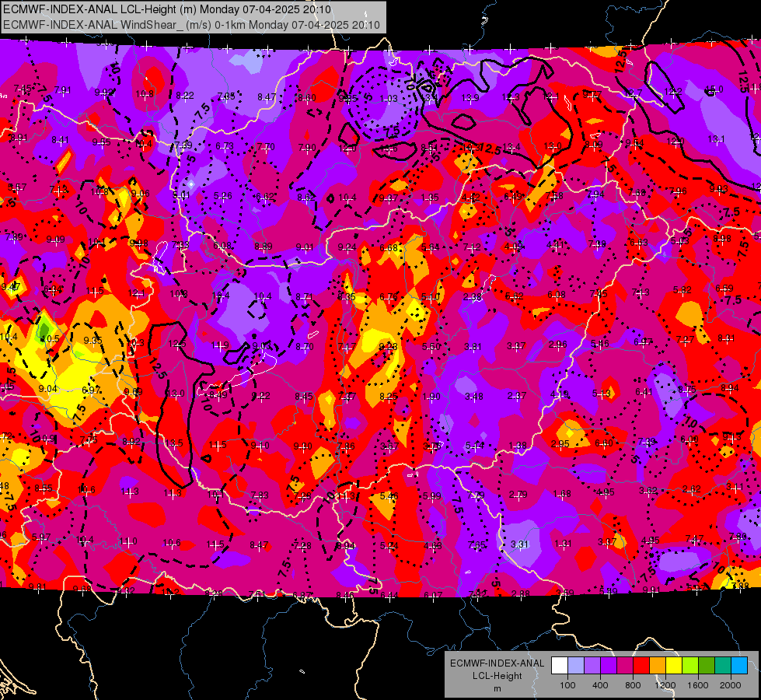Click the wind shear value 2.88

tap(520, 593)
